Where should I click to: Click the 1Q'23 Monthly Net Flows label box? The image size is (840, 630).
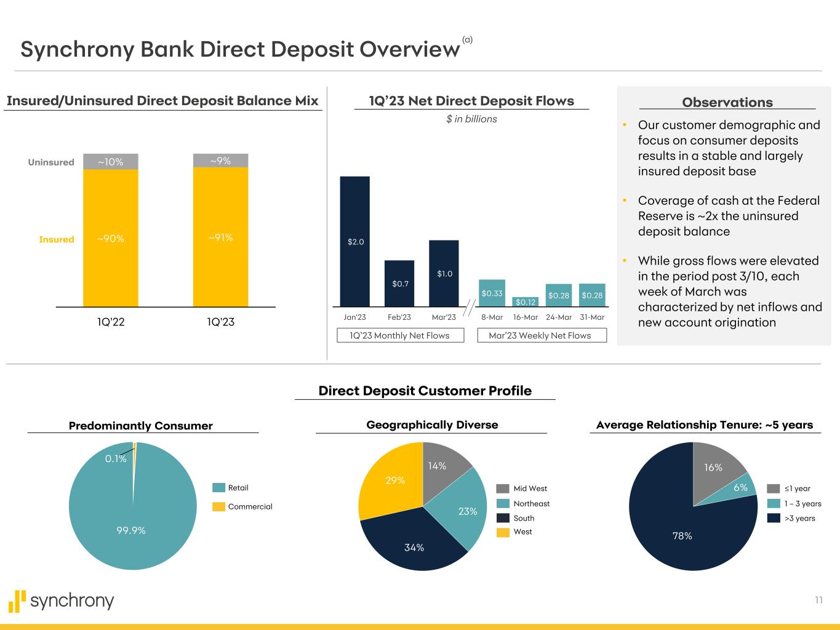click(400, 335)
